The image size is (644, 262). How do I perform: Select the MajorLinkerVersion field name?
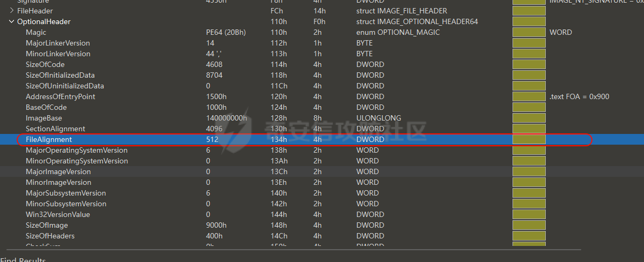(x=57, y=43)
